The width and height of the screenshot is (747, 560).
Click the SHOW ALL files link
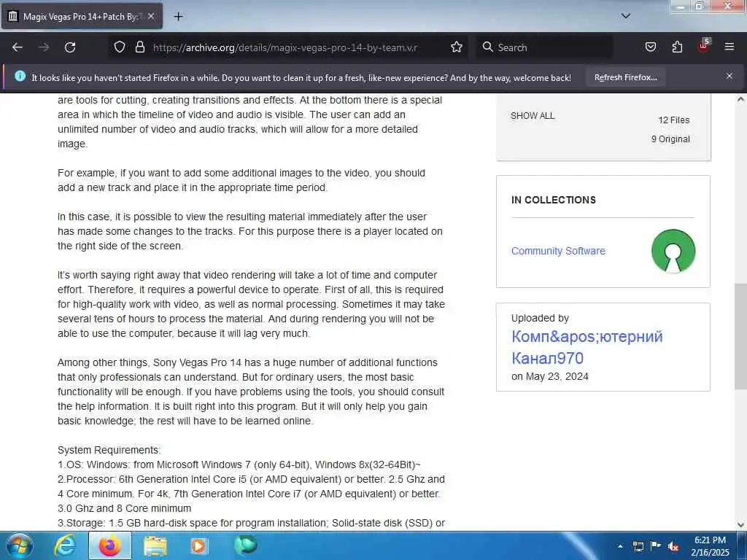pos(532,116)
